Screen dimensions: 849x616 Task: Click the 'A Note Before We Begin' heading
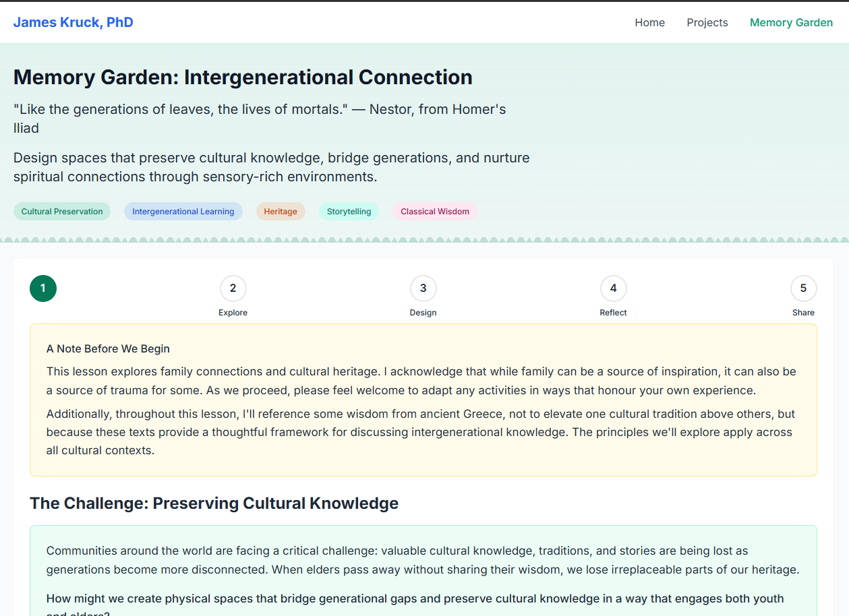(x=108, y=348)
